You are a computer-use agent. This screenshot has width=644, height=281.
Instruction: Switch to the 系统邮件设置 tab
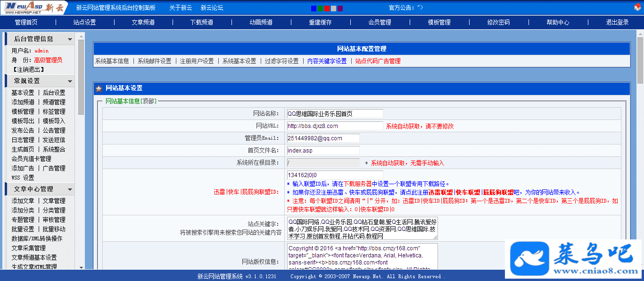coord(154,61)
